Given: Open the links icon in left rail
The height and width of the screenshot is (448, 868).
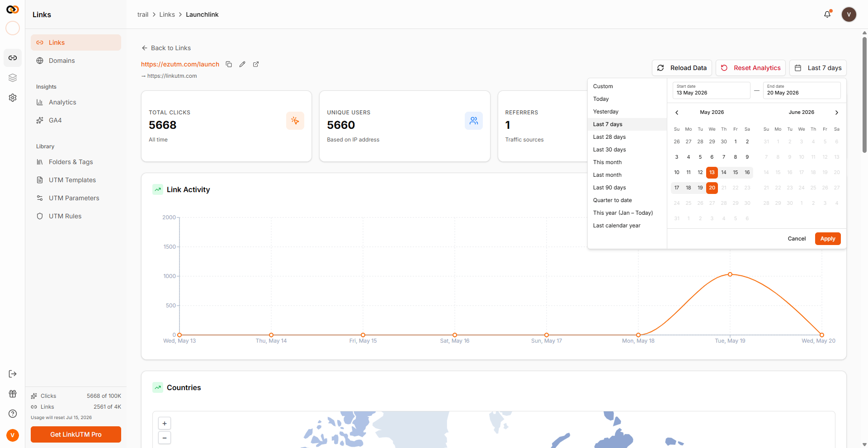Looking at the screenshot, I should [x=13, y=58].
